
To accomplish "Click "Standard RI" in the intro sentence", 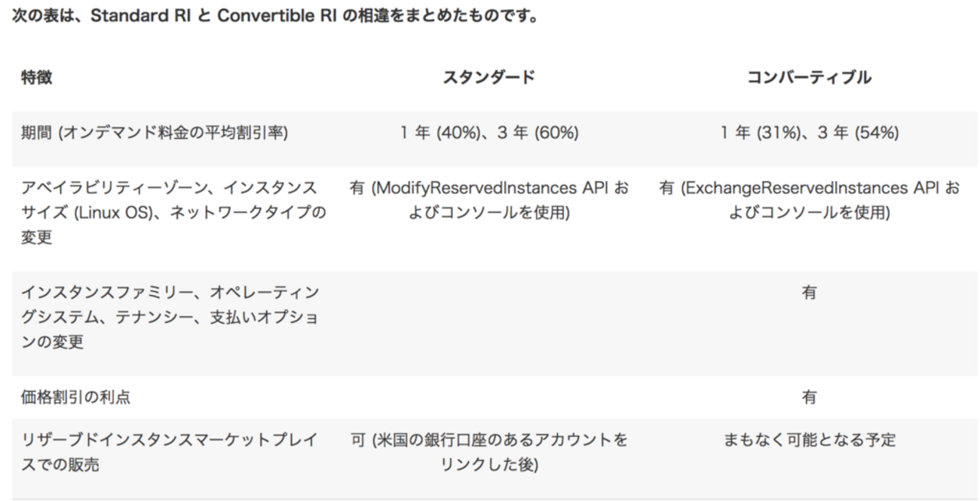I will point(133,17).
